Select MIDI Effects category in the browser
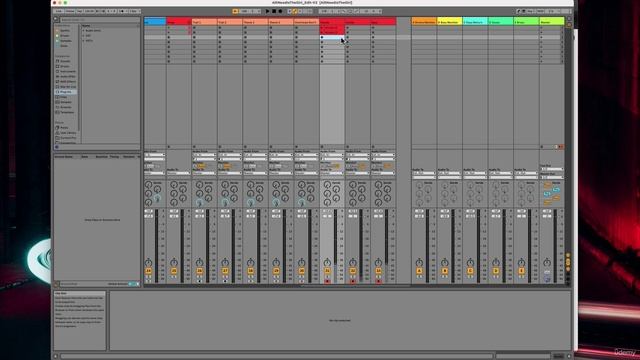640x360 pixels. point(67,82)
